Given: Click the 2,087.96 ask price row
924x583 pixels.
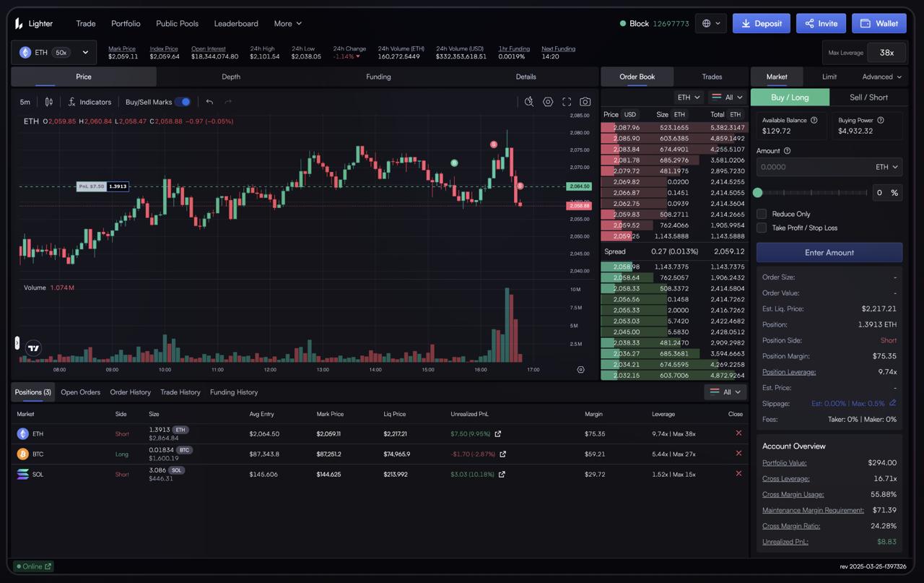Looking at the screenshot, I should click(674, 127).
